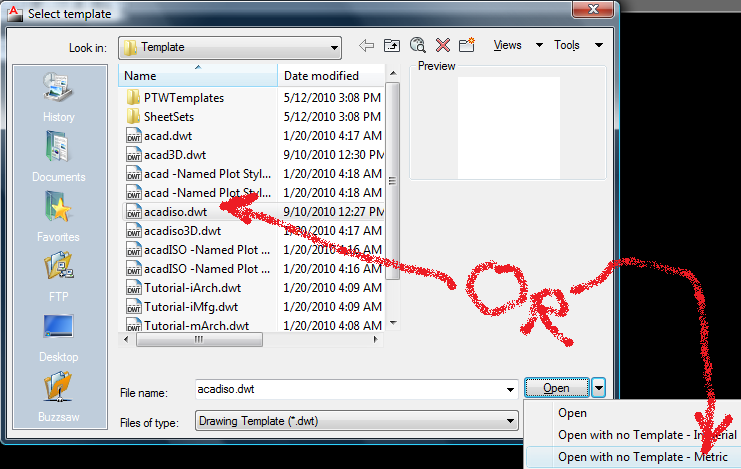Select the Favorites star icon

pyautogui.click(x=59, y=207)
